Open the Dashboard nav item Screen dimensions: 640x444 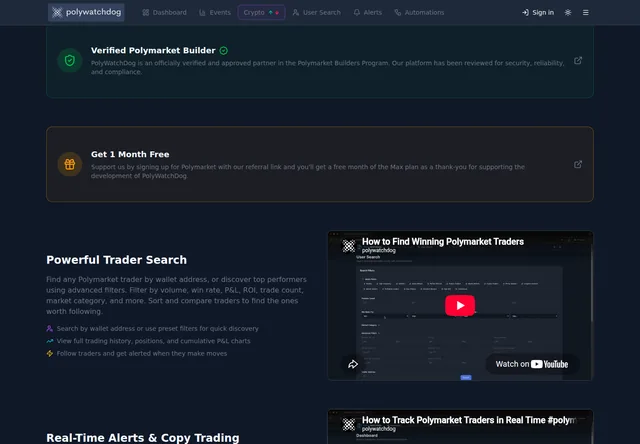164,13
